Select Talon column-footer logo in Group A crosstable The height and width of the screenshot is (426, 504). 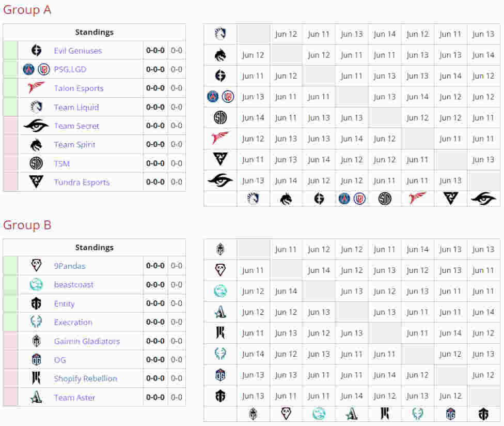point(418,198)
